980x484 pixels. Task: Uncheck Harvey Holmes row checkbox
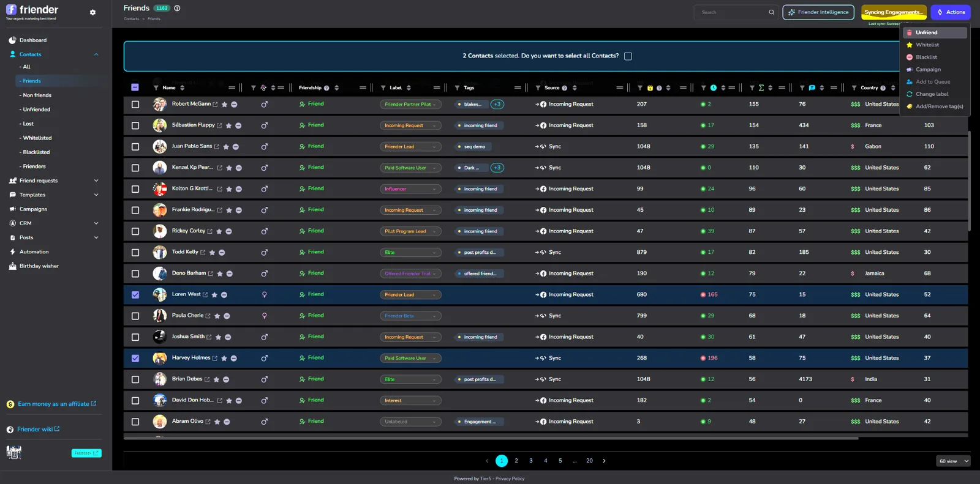tap(135, 359)
